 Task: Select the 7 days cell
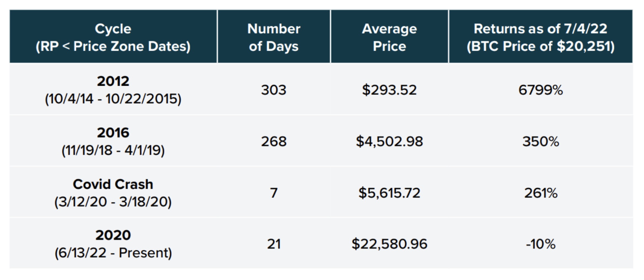point(274,193)
